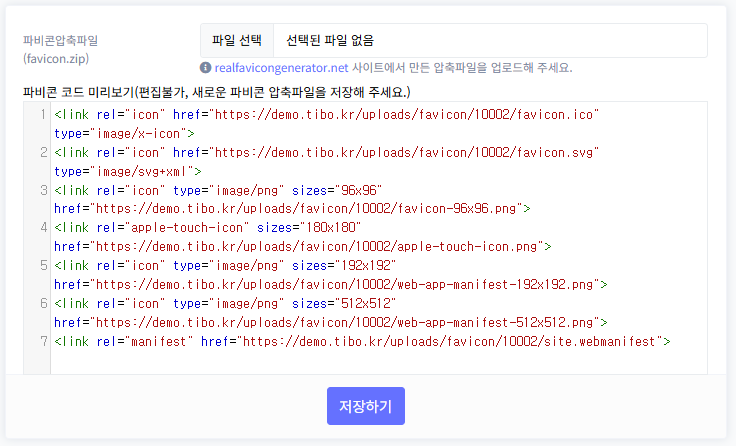Click line number 6 in the code gutter
736x446 pixels.
click(42, 303)
